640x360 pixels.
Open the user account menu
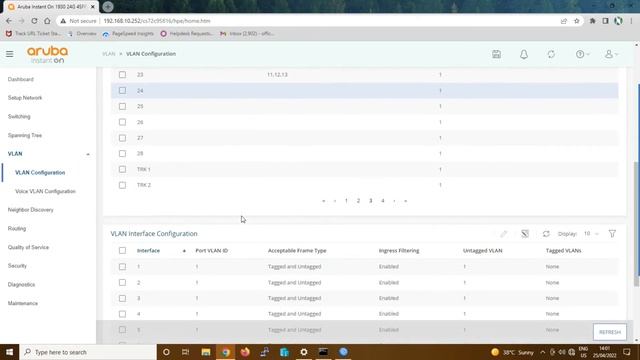tap(611, 54)
